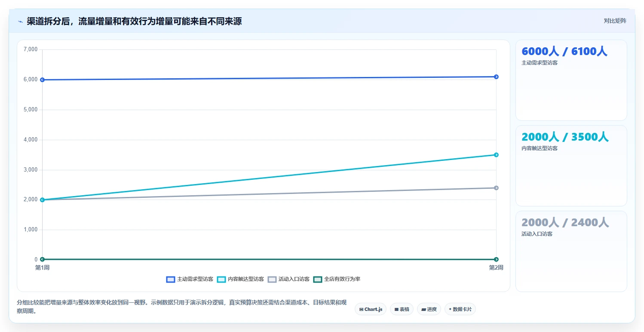Click the 6000人 / 6100人 card value

[564, 51]
